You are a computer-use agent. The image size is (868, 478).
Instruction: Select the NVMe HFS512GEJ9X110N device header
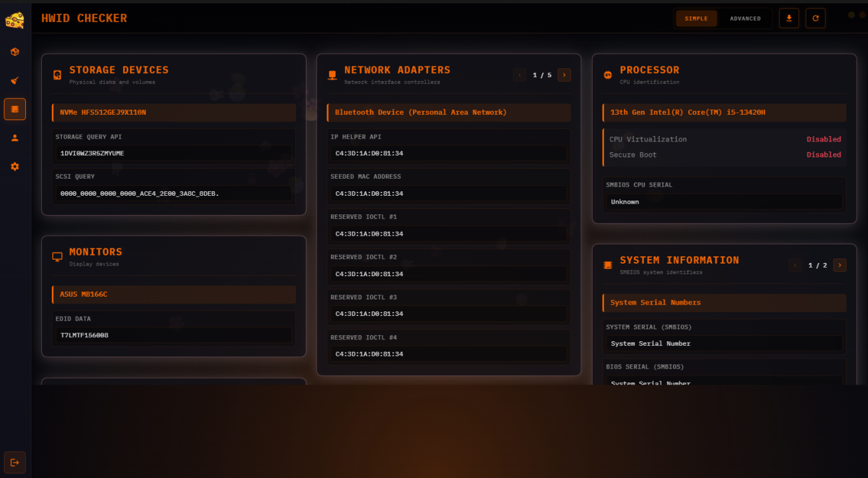click(174, 113)
